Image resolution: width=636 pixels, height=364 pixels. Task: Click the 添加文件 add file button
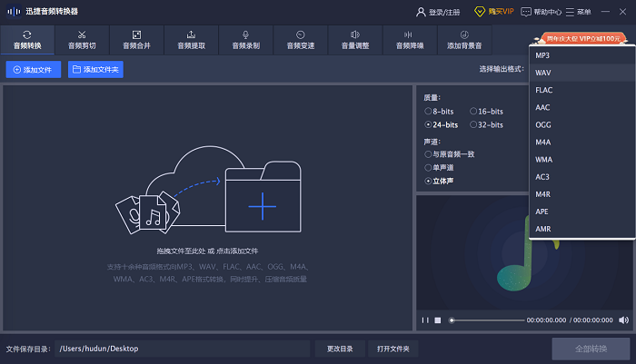pos(33,69)
